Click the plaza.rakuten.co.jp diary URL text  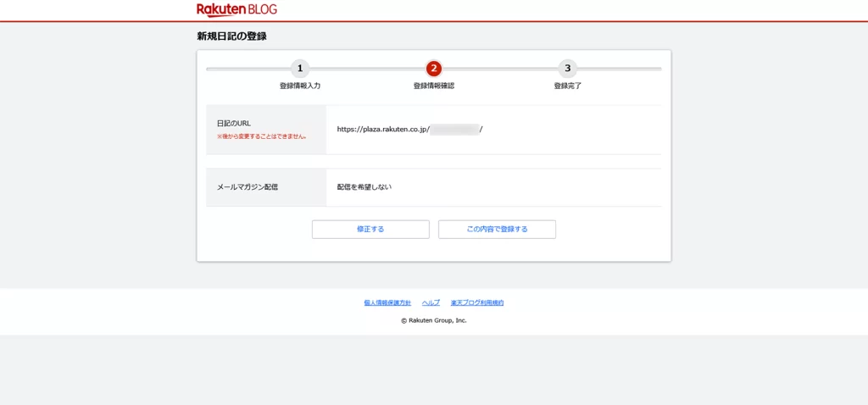pos(383,130)
